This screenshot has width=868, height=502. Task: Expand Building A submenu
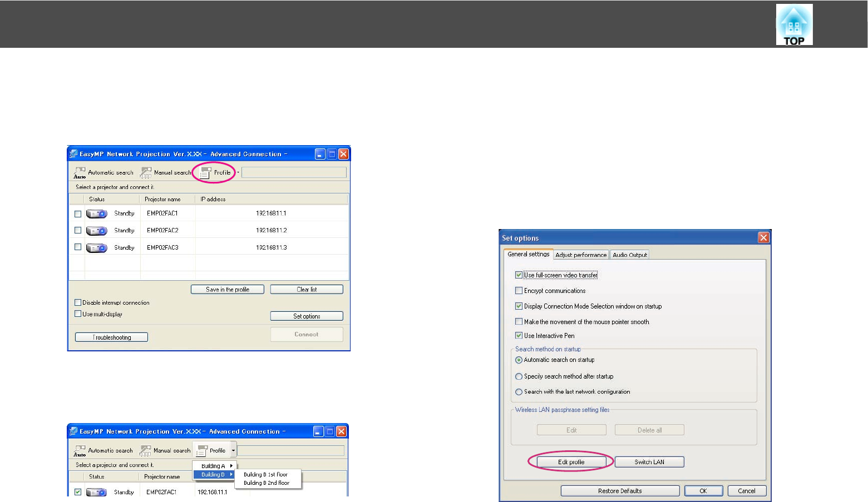click(215, 466)
